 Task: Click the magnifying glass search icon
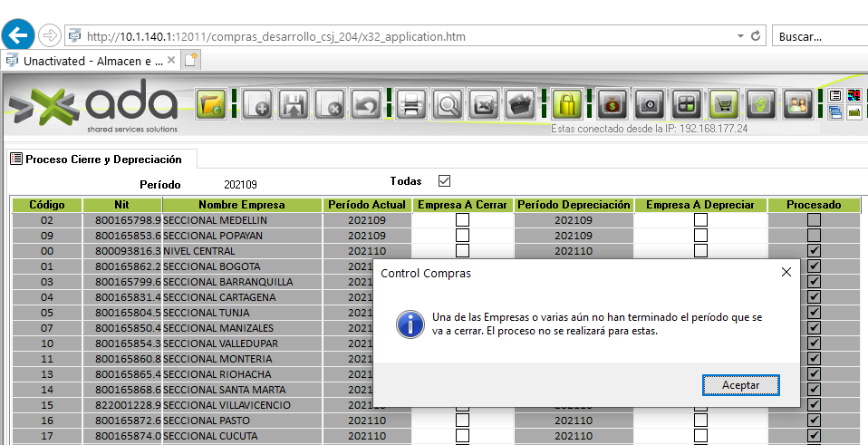pyautogui.click(x=448, y=104)
